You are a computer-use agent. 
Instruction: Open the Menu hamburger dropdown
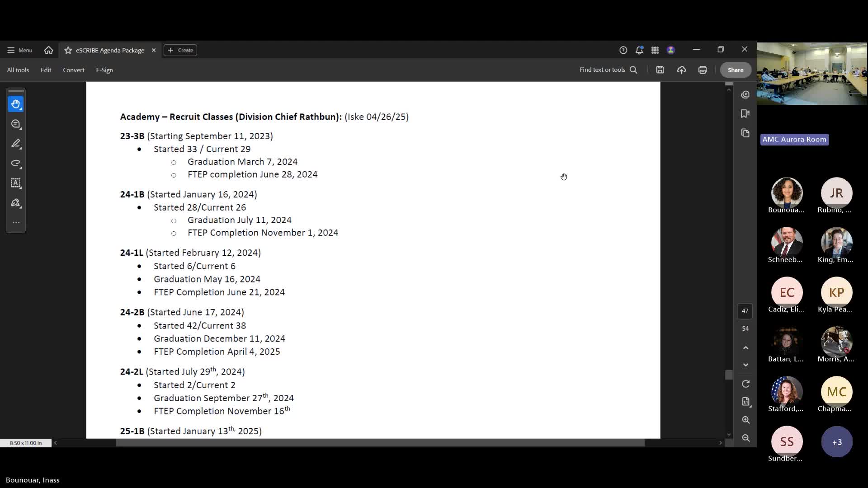(19, 50)
